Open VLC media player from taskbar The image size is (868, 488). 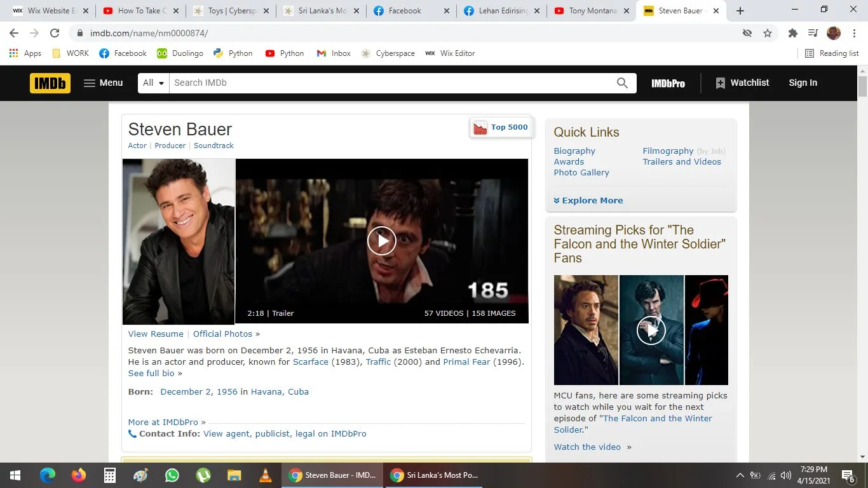pos(266,475)
